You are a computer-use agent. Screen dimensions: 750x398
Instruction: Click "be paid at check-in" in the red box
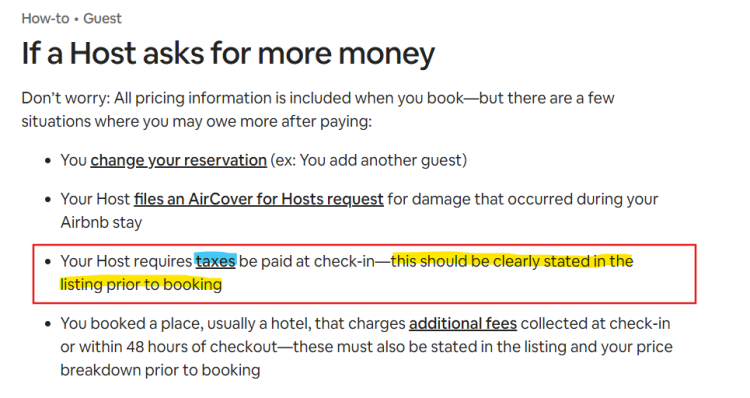tap(307, 261)
